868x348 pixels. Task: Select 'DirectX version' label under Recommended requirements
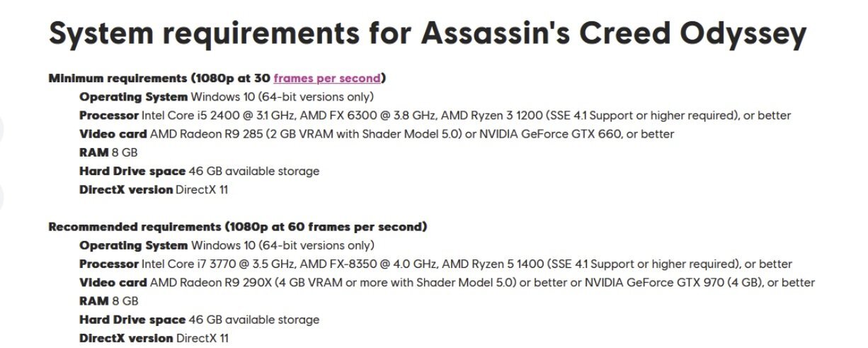tap(126, 338)
